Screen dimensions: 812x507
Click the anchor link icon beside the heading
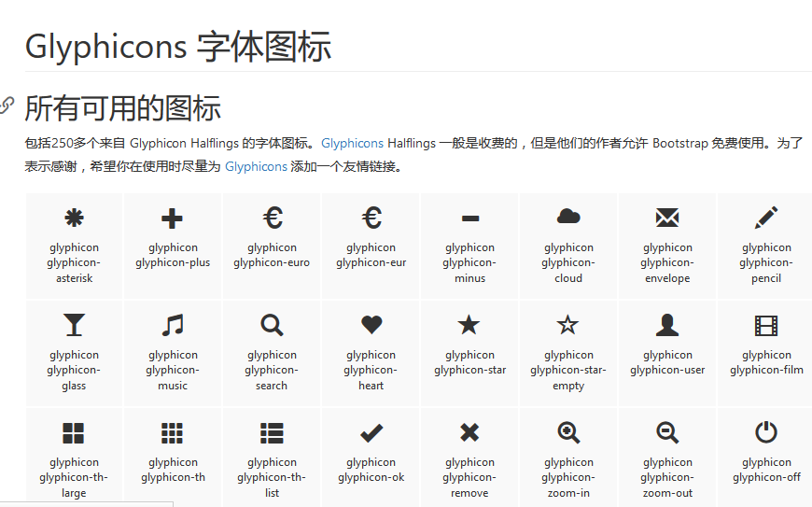pyautogui.click(x=7, y=105)
